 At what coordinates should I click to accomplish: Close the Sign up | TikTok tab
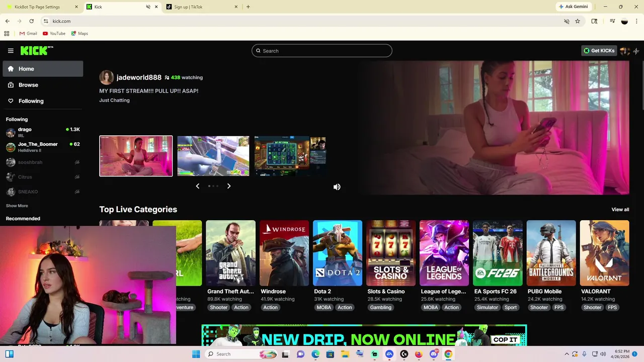236,7
